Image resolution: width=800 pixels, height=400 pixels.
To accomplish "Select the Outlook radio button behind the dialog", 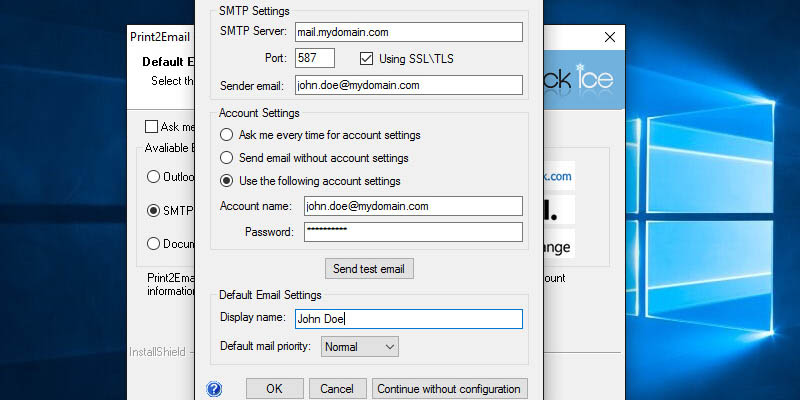I will (x=153, y=177).
